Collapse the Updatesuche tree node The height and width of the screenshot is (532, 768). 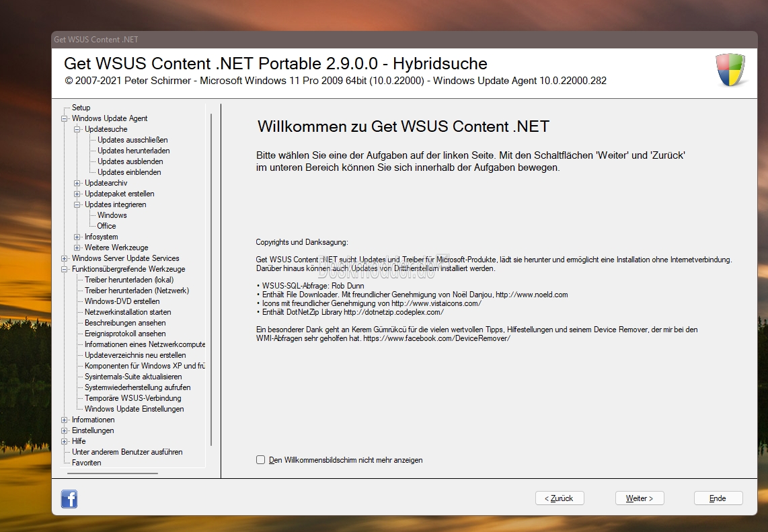pos(77,129)
